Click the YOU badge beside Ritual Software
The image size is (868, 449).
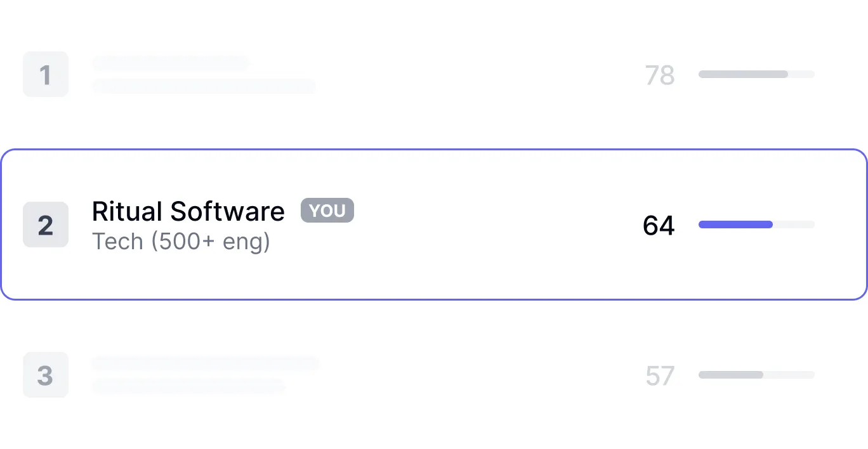click(327, 211)
